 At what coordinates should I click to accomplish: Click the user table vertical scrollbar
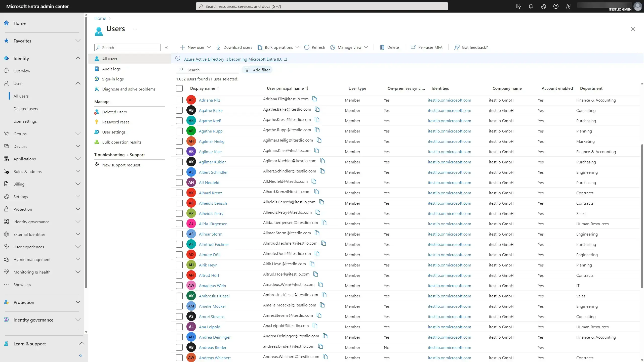[x=642, y=216]
